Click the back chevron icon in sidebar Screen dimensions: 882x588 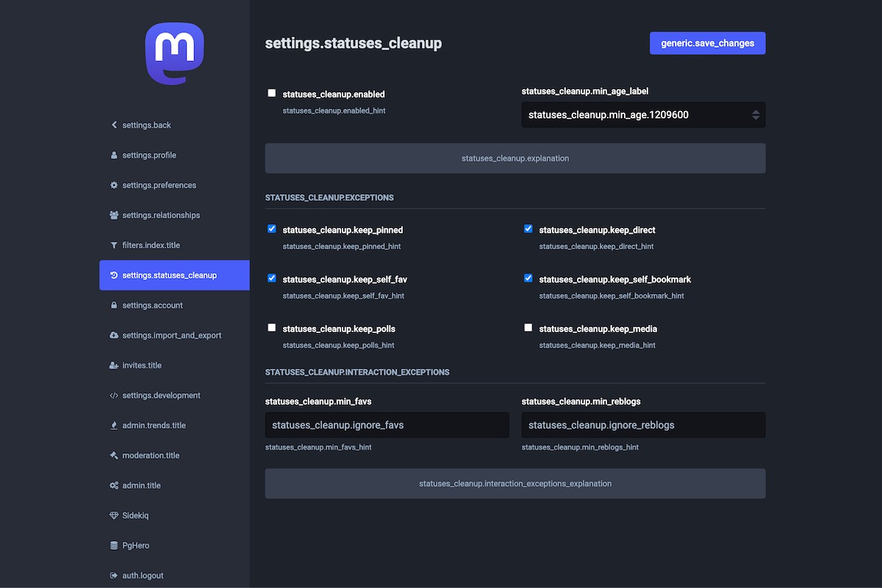(x=114, y=125)
